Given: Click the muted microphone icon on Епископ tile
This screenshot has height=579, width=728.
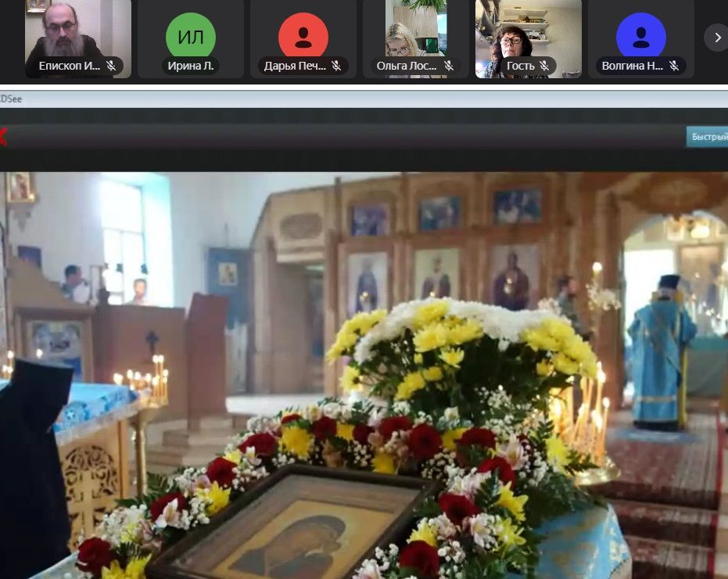Looking at the screenshot, I should tap(111, 67).
